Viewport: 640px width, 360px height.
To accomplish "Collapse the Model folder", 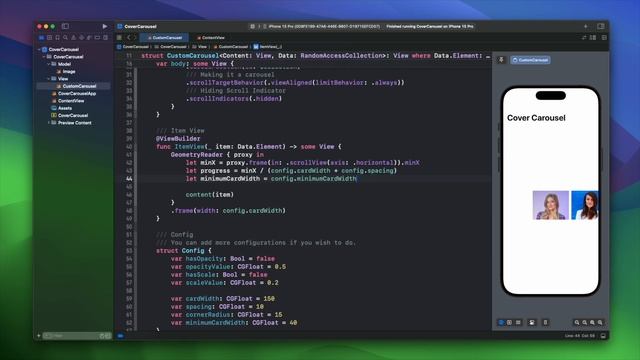I will point(48,64).
